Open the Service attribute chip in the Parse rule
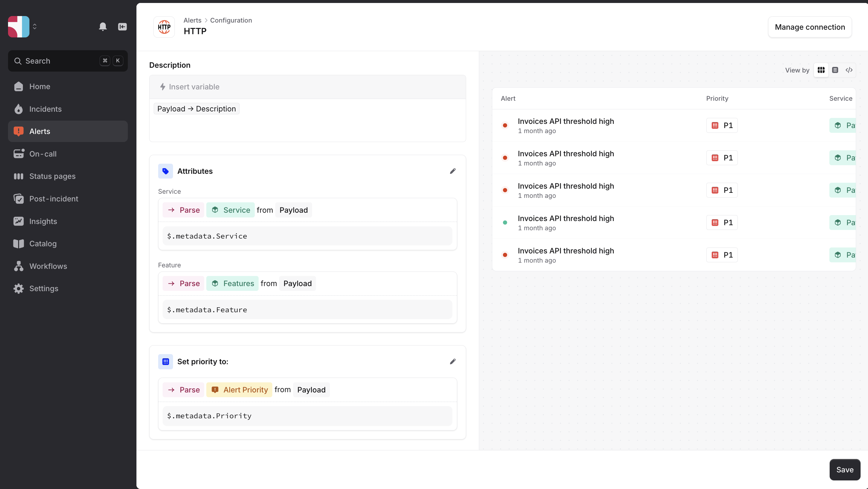Image resolution: width=868 pixels, height=489 pixels. coord(230,210)
